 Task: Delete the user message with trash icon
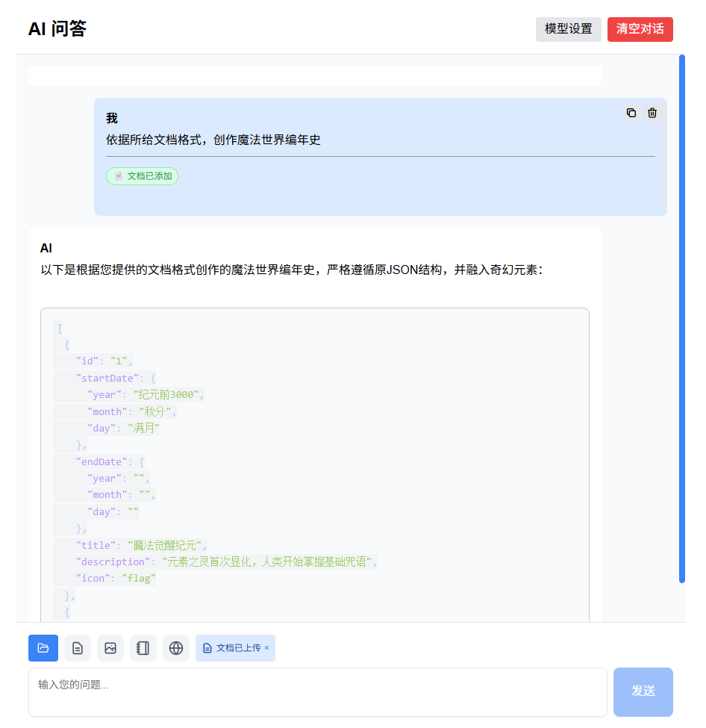point(652,113)
